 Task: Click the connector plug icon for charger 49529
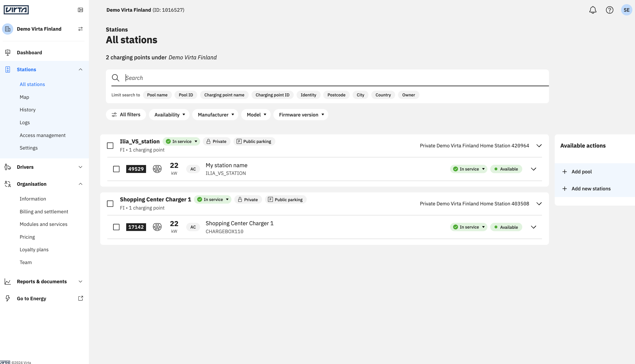pyautogui.click(x=157, y=169)
